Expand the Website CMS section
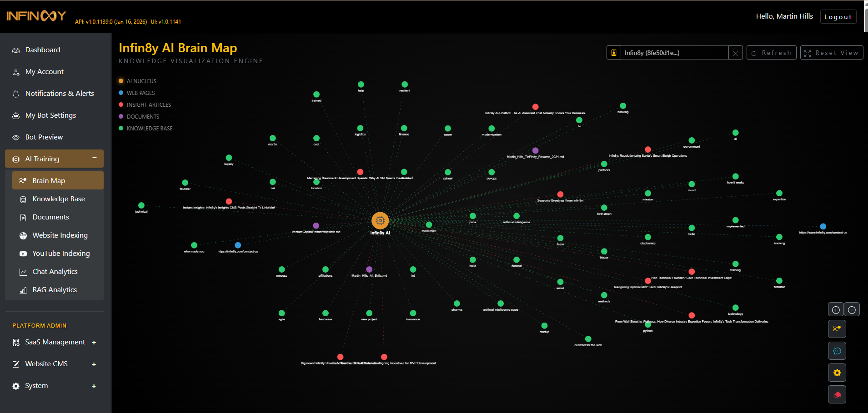This screenshot has width=868, height=413. click(55, 364)
